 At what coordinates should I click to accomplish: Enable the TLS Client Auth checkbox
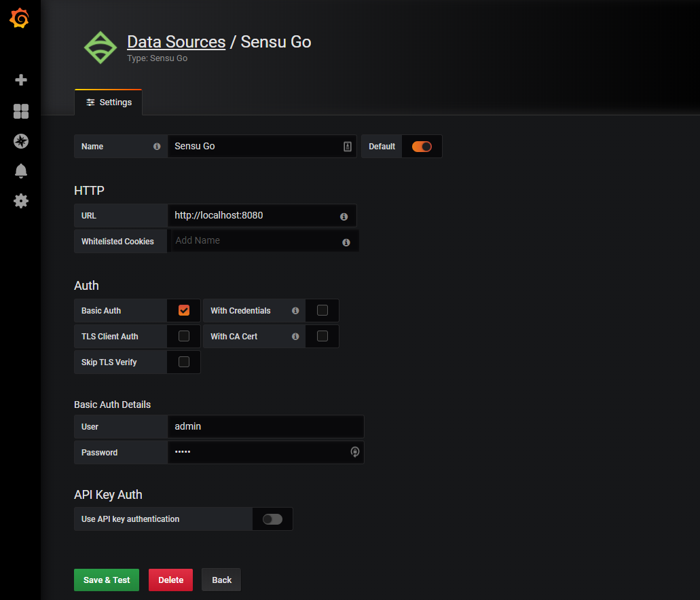click(184, 336)
